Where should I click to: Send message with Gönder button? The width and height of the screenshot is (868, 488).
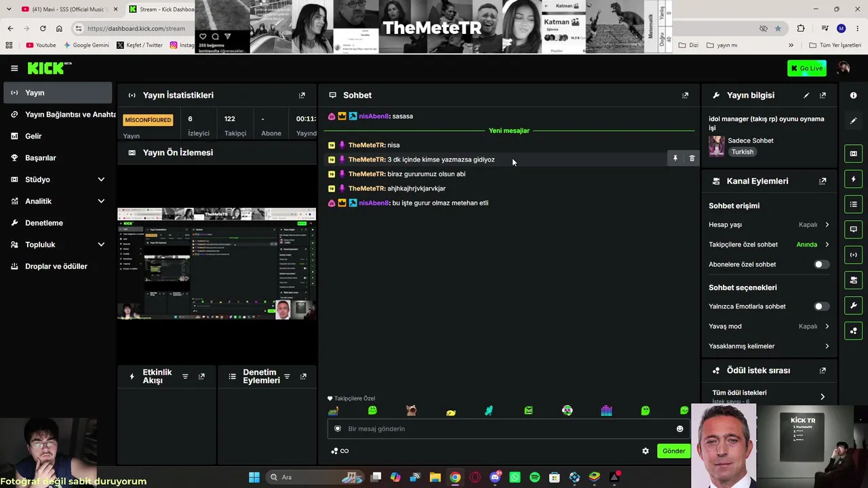673,451
